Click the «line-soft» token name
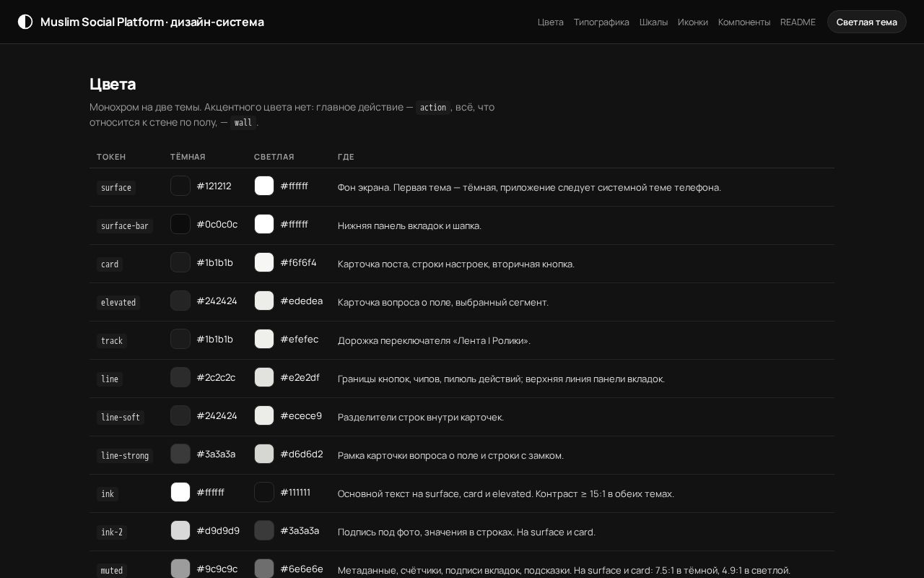 click(121, 418)
